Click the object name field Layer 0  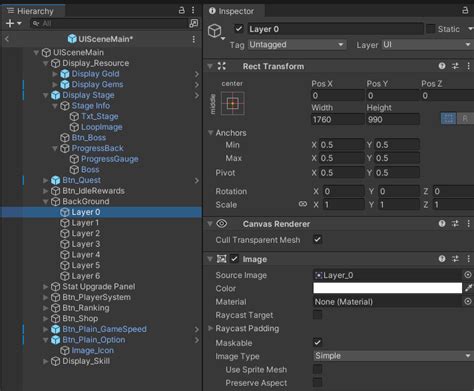pos(335,29)
